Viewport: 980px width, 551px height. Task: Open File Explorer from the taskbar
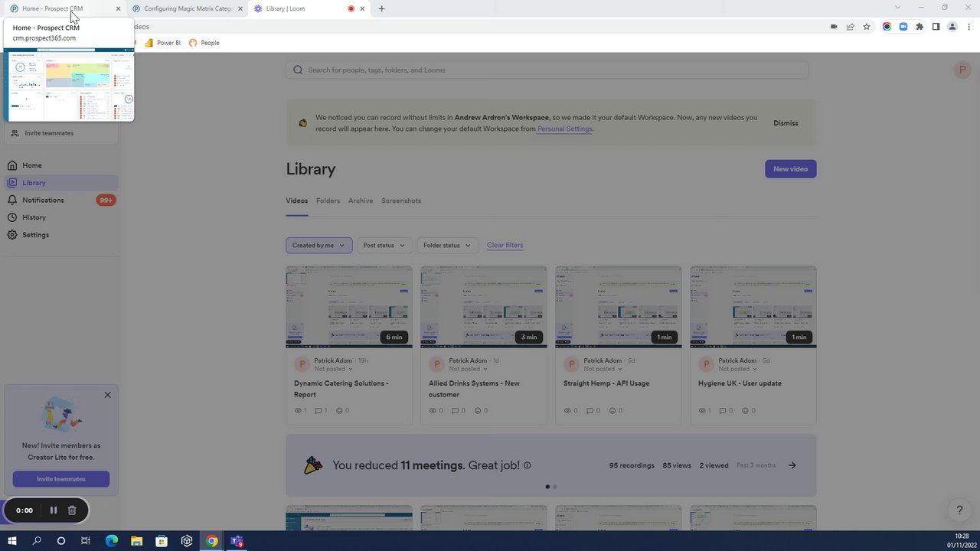(x=136, y=541)
